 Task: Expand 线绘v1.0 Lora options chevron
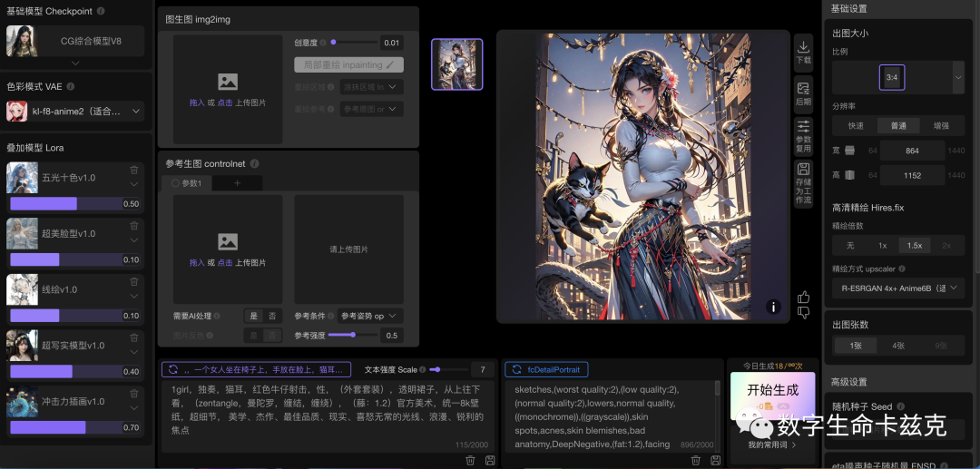tap(133, 296)
